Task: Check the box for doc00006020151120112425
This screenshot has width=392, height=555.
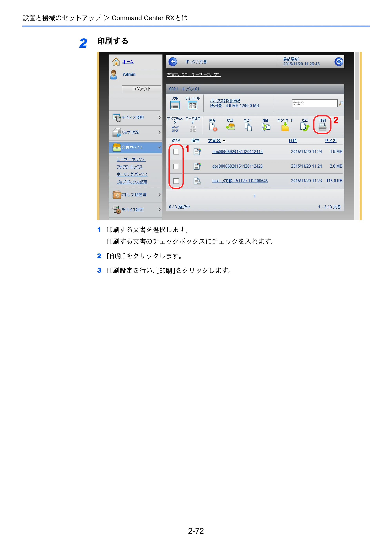Action: point(176,166)
